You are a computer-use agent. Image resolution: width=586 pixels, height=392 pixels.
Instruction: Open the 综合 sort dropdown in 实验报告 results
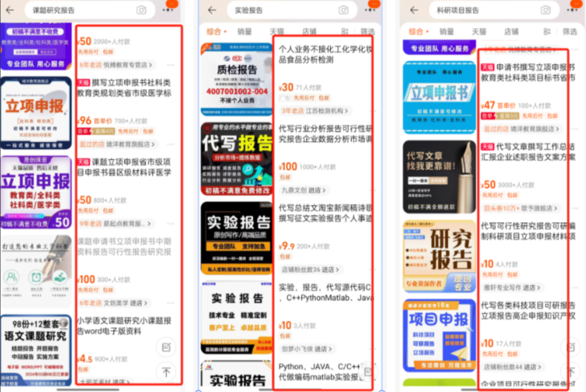click(215, 32)
